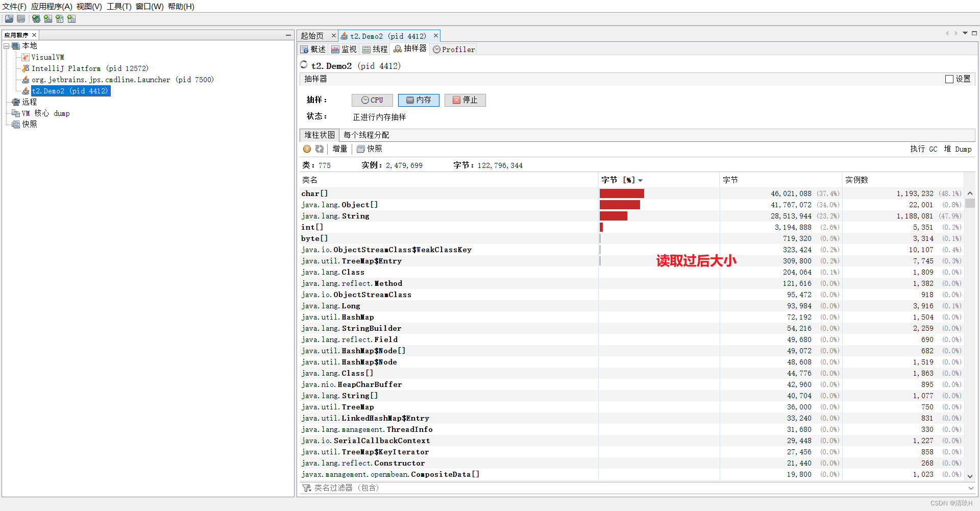The height and width of the screenshot is (511, 980).
Task: Collapse the 本地 tree node
Action: (7, 46)
